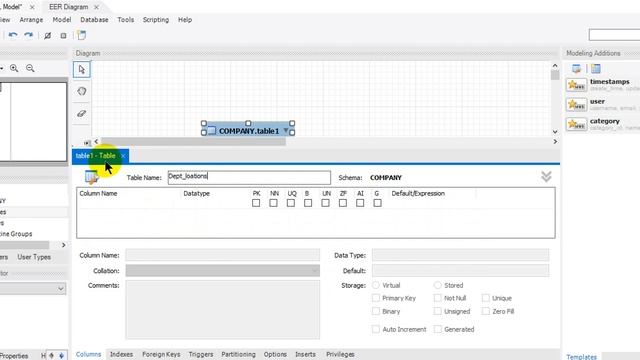Image resolution: width=640 pixels, height=360 pixels.
Task: Click first Modeling Additions toolbar icon
Action: click(576, 69)
